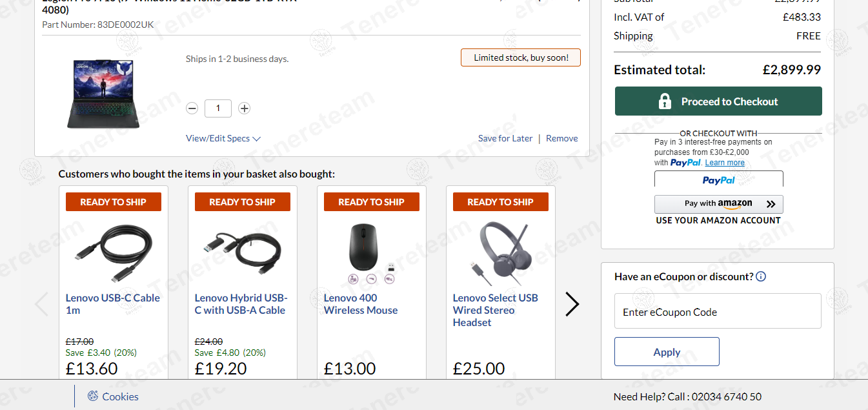Open Lenovo USB-C Cable 1m image
Viewport: 868px width, 410px height.
click(x=114, y=252)
